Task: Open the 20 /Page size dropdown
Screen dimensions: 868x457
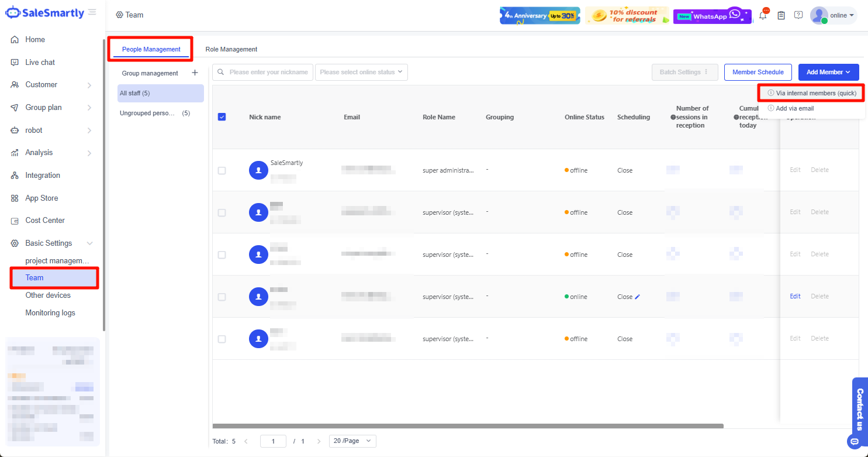Action: tap(352, 441)
